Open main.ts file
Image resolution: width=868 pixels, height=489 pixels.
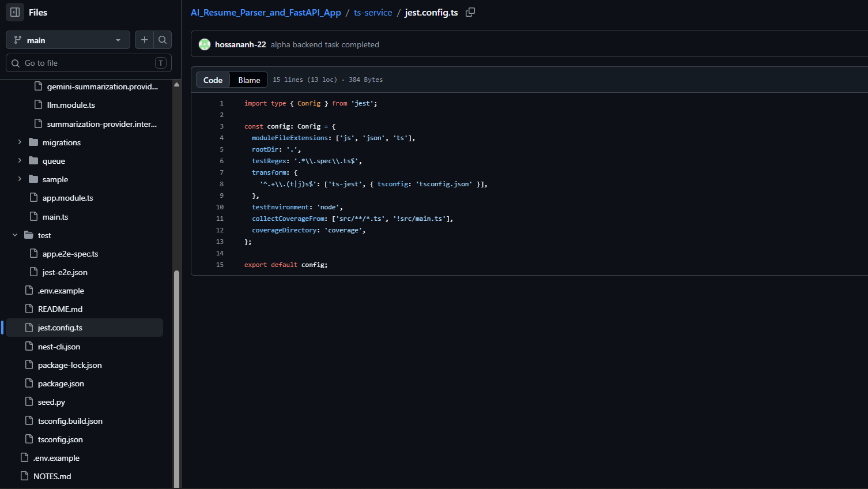tap(55, 217)
